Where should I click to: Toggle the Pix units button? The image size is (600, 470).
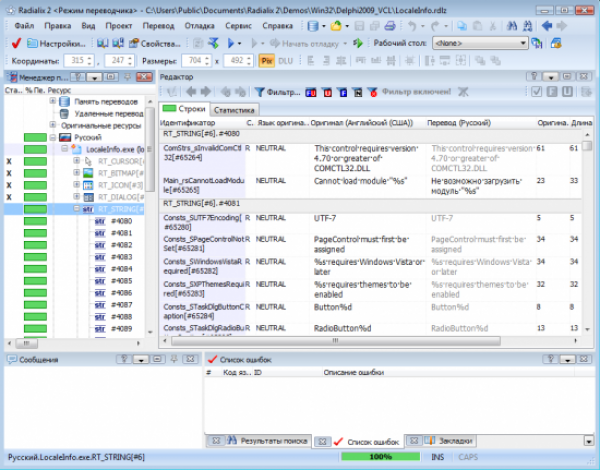click(x=266, y=61)
